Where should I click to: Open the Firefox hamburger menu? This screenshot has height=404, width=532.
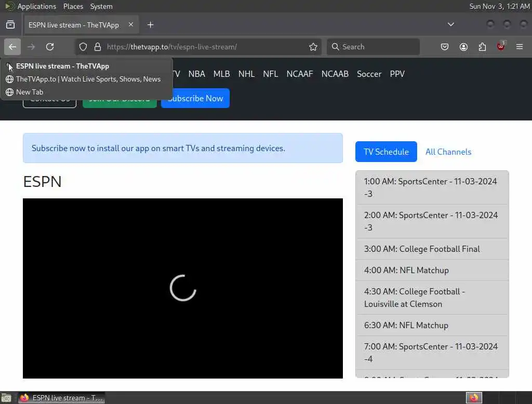click(520, 47)
